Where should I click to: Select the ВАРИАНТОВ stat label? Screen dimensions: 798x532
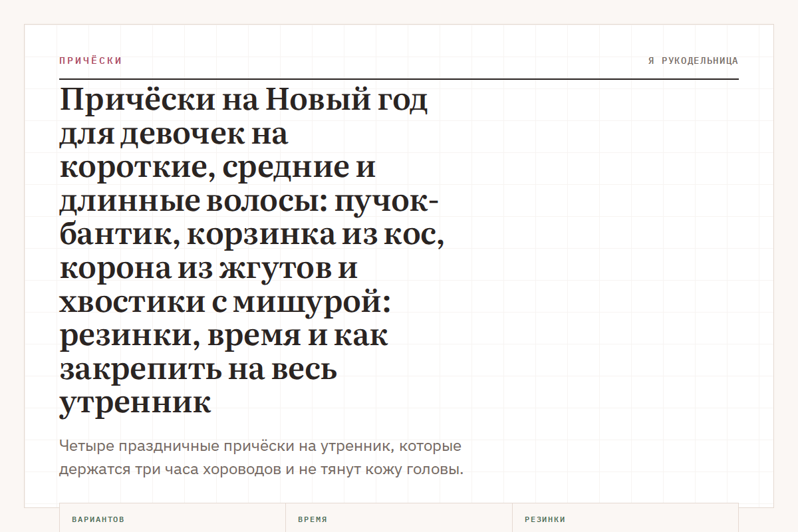98,519
